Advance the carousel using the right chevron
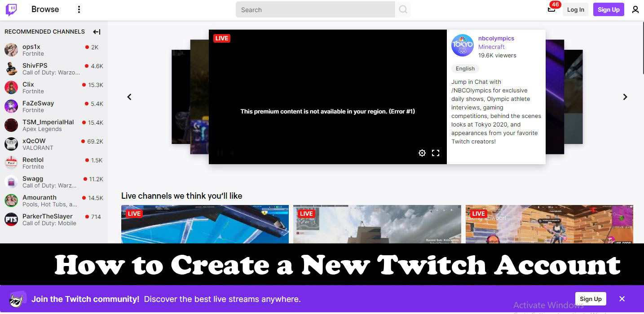The height and width of the screenshot is (314, 644). (625, 96)
